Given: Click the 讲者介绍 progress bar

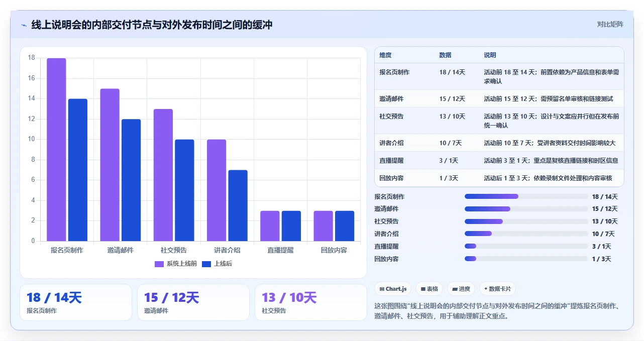Looking at the screenshot, I should click(x=526, y=234).
